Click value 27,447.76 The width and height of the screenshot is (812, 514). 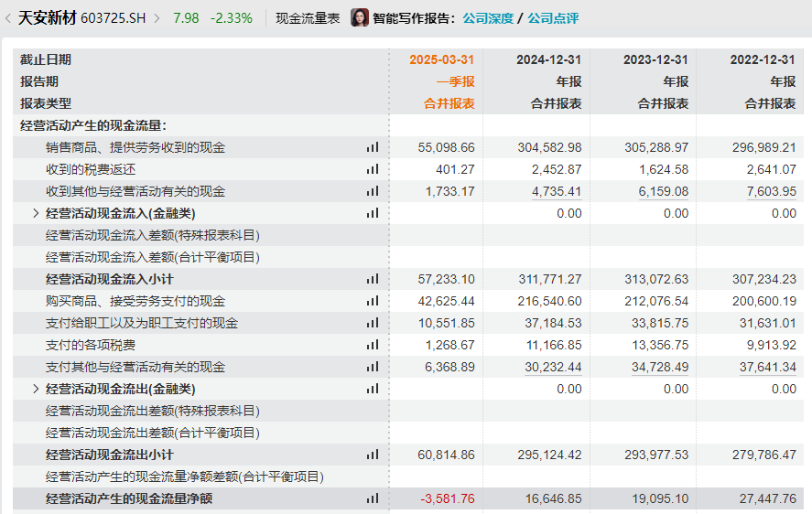767,498
